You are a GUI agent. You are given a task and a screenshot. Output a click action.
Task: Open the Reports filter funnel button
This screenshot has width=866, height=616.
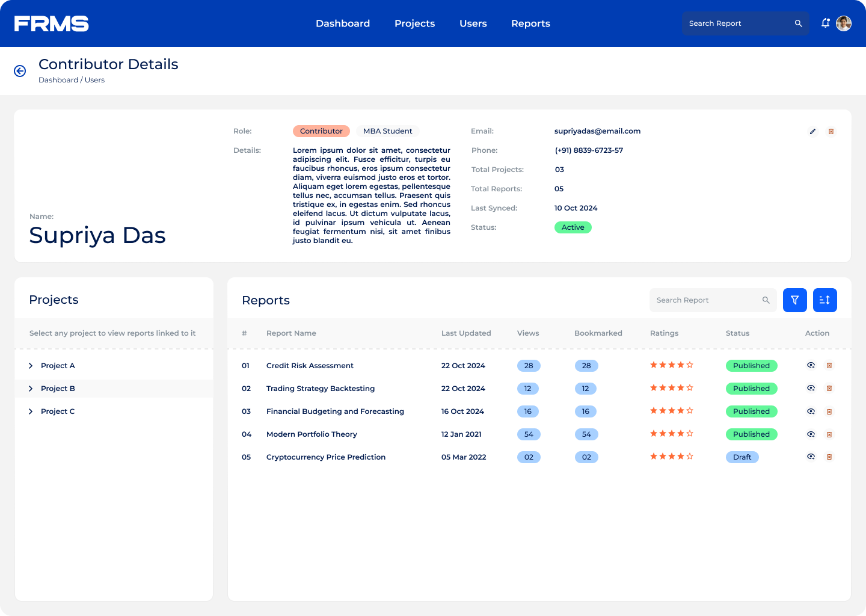794,300
